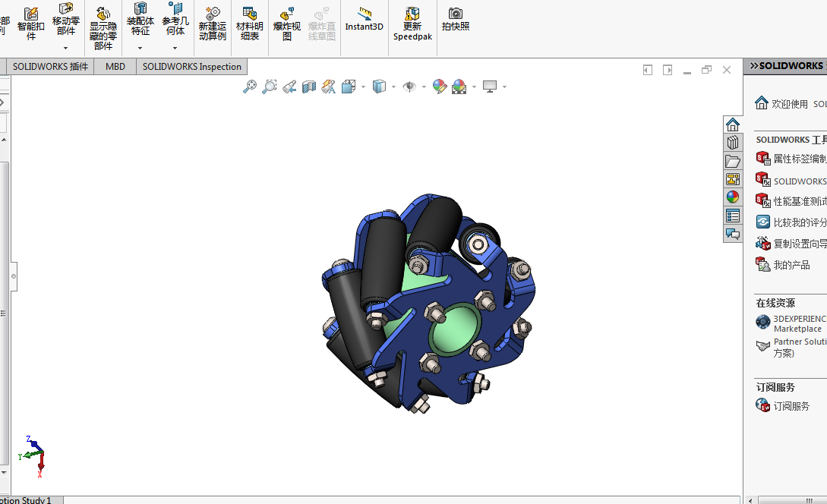This screenshot has width=827, height=504.
Task: Click the Previous View icon
Action: [289, 87]
